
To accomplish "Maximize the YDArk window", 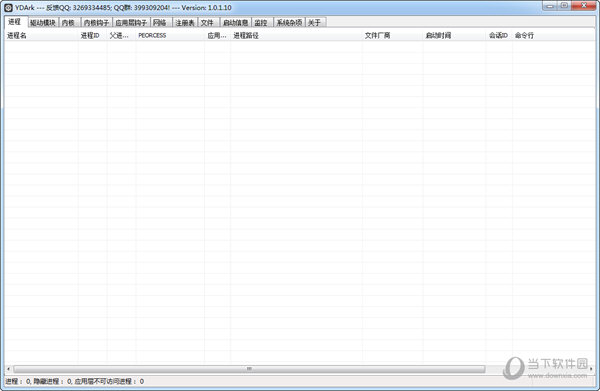I will 564,6.
